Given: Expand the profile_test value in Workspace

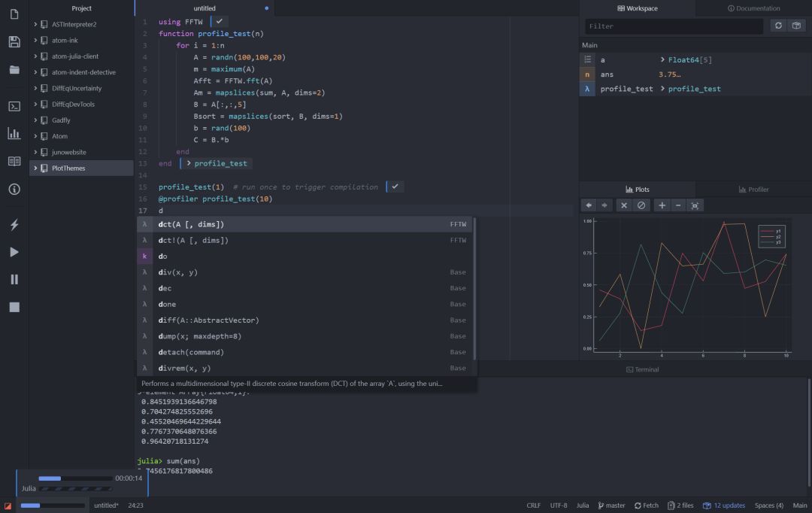Looking at the screenshot, I should coord(662,89).
